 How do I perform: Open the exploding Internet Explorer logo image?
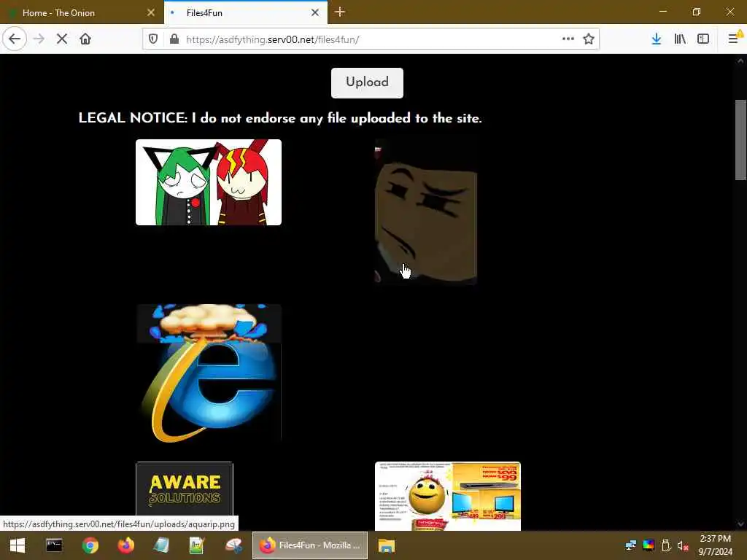209,373
